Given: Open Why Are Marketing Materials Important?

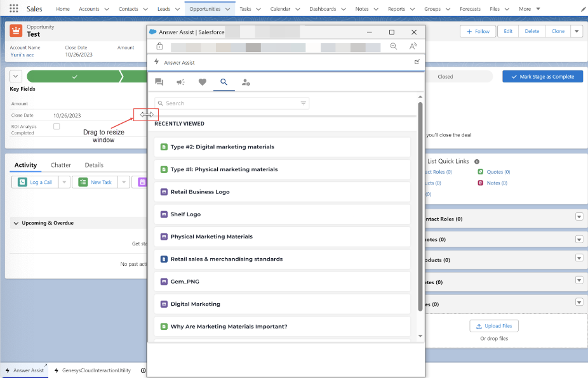Looking at the screenshot, I should pyautogui.click(x=282, y=326).
